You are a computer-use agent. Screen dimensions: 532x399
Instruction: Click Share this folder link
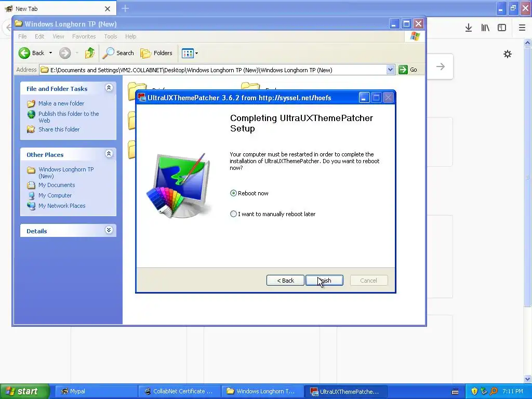click(x=59, y=129)
